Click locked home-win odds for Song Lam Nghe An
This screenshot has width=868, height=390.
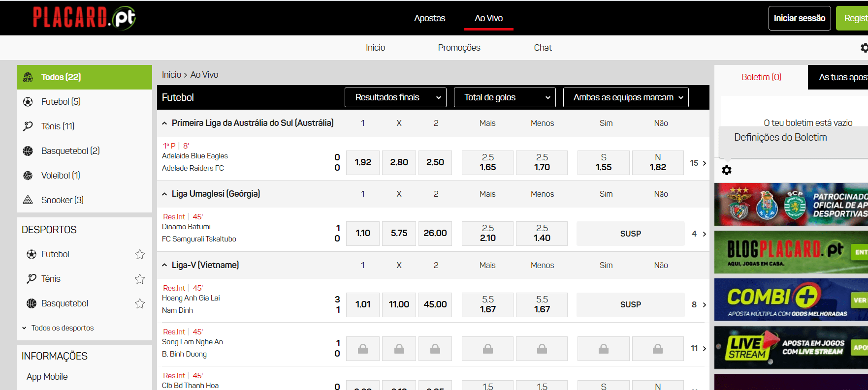(x=363, y=349)
